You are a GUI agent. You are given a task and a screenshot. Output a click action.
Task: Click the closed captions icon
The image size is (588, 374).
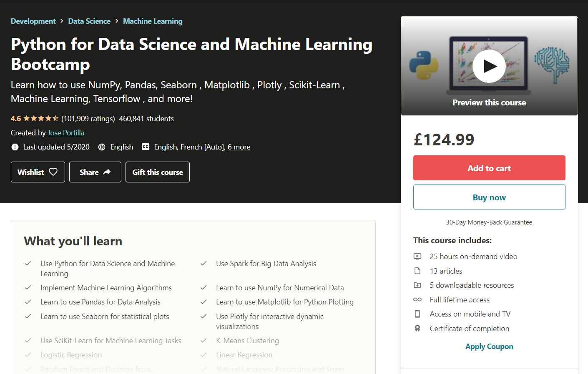146,147
